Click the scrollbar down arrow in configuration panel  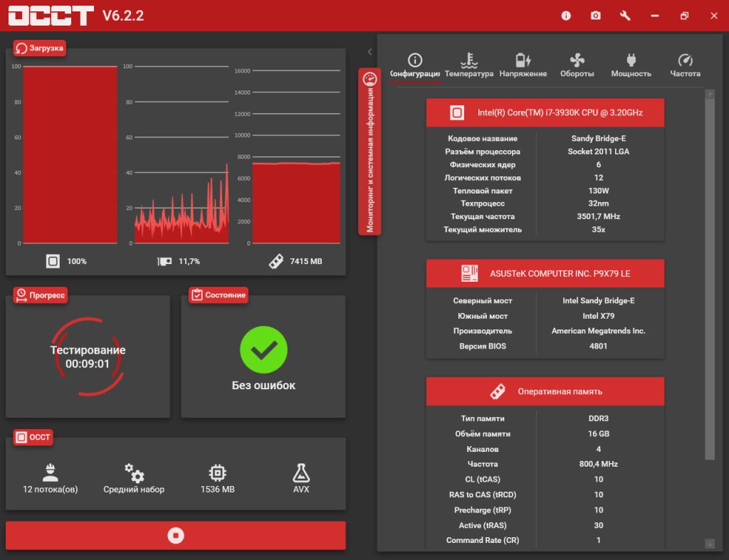click(x=710, y=543)
